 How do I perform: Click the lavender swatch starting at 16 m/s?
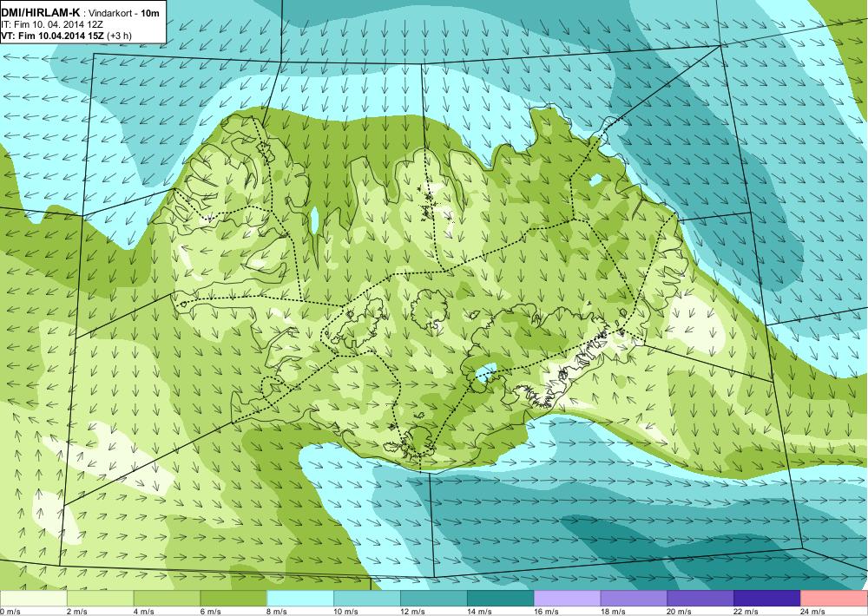click(568, 599)
